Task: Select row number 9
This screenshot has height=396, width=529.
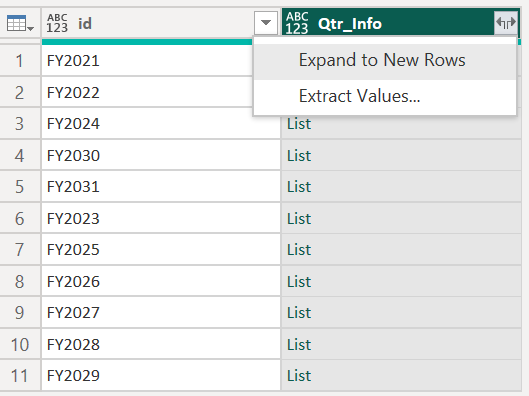Action: (20, 313)
